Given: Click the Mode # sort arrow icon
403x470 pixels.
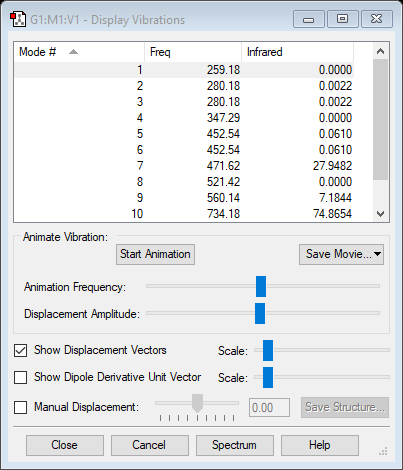Looking at the screenshot, I should (73, 52).
